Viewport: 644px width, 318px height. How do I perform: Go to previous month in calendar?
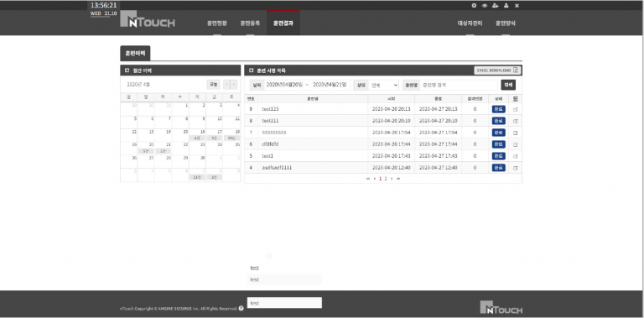226,85
